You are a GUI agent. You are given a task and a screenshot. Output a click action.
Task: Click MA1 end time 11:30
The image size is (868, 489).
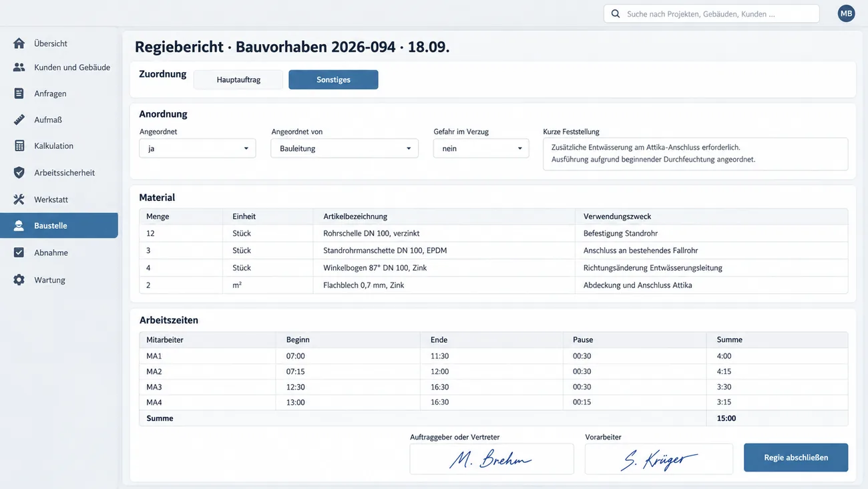(x=492, y=356)
